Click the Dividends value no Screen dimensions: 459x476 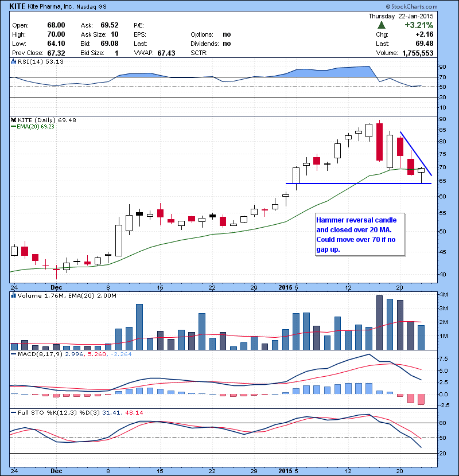(x=227, y=44)
